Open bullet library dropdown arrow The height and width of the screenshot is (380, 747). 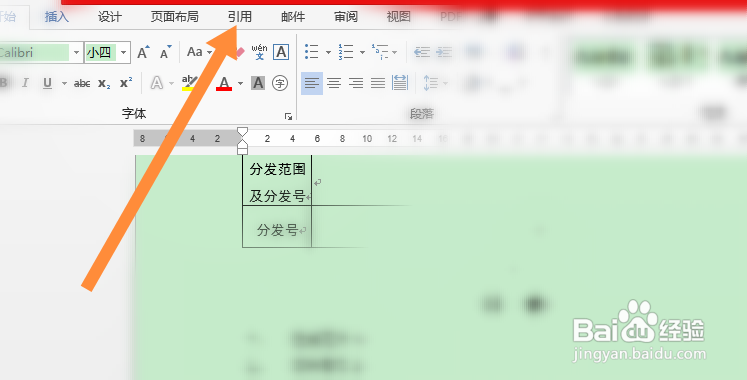point(328,52)
